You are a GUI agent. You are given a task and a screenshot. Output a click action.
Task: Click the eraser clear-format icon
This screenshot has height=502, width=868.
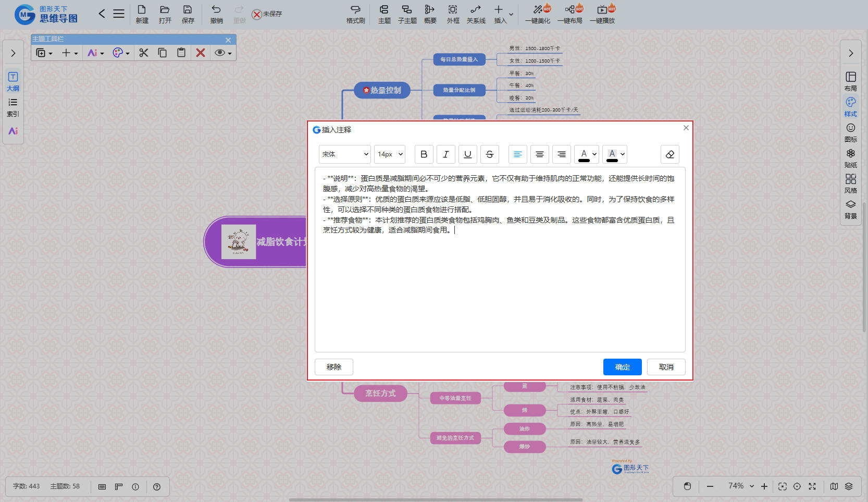(669, 154)
